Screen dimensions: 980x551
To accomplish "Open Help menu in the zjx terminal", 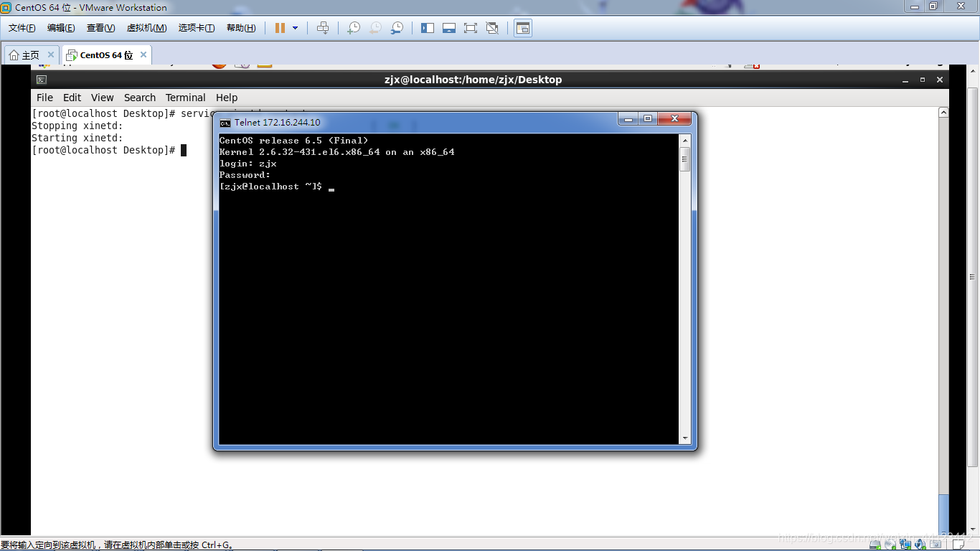I will click(x=227, y=98).
